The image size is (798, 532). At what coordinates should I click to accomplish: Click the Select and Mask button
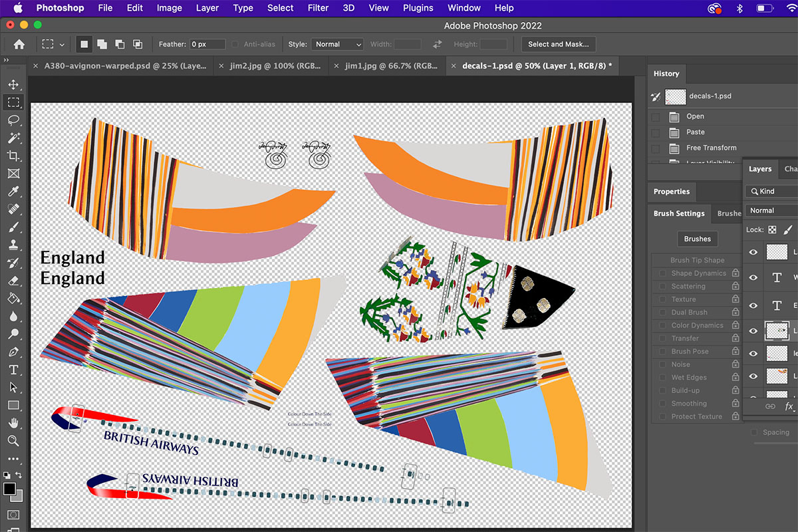pyautogui.click(x=559, y=45)
